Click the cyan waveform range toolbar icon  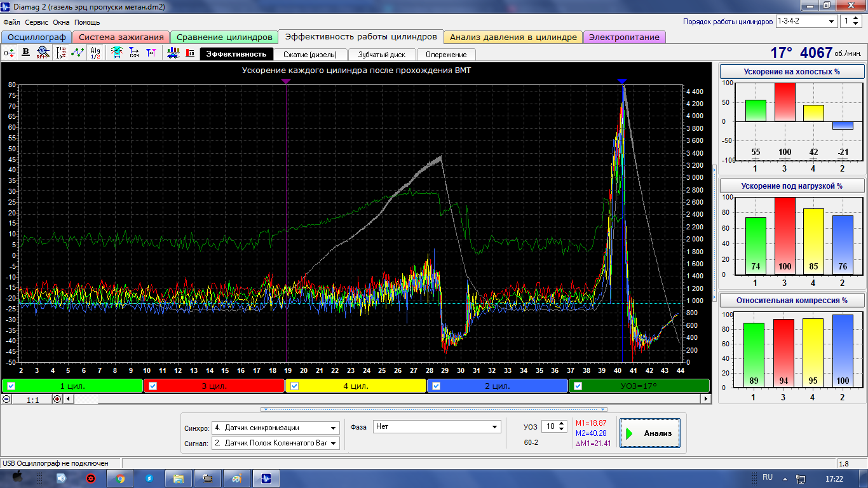tap(117, 53)
